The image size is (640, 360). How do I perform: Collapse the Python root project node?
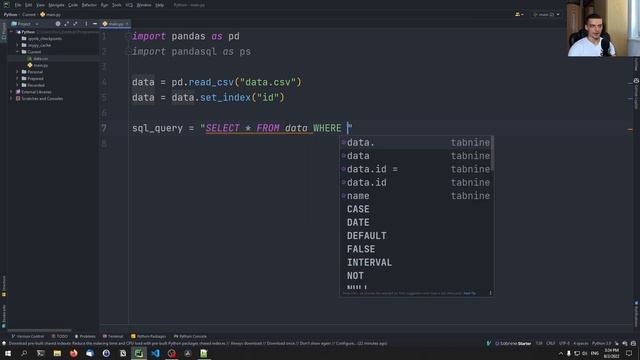(x=12, y=32)
